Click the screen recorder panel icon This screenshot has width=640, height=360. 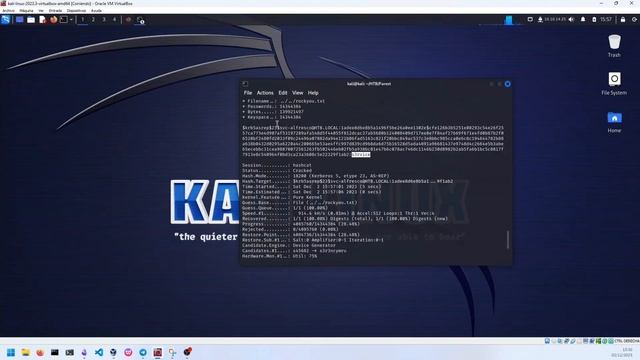pos(140,20)
